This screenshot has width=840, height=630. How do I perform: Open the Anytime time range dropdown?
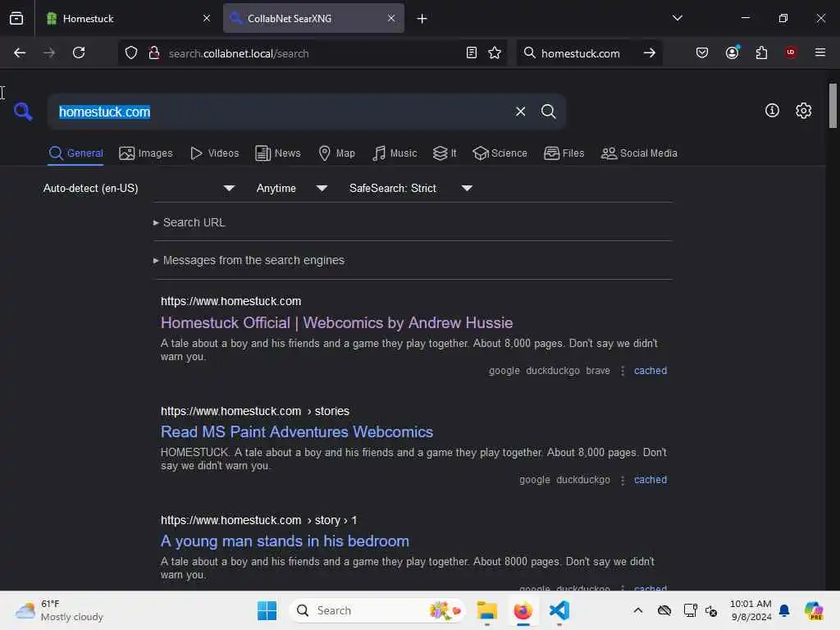291,188
